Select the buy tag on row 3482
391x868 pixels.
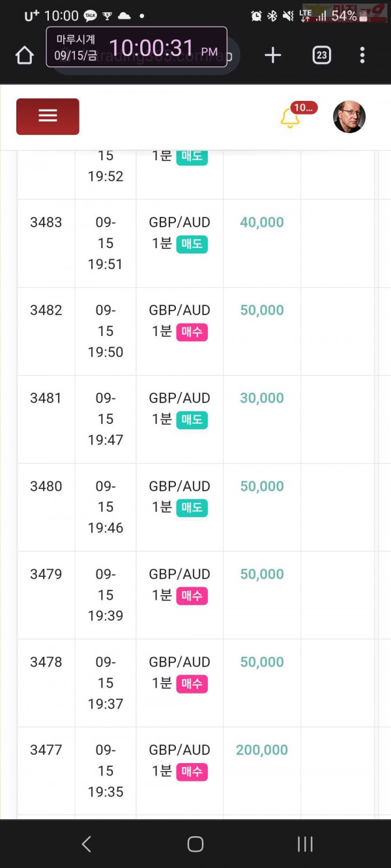click(192, 332)
